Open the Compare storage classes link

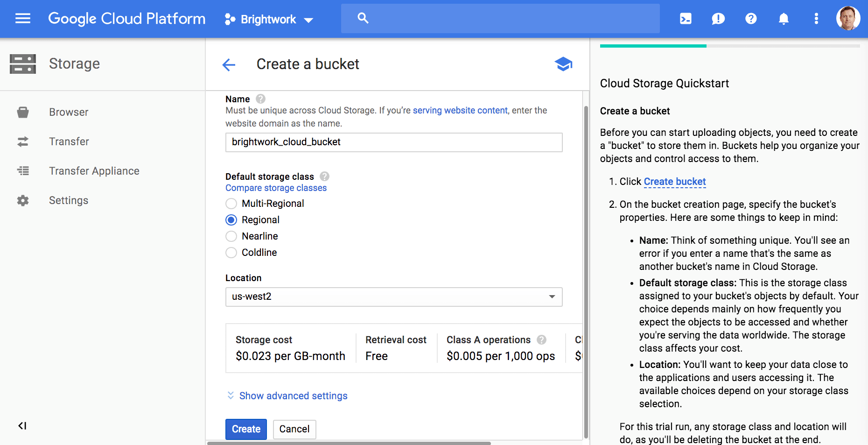(276, 188)
